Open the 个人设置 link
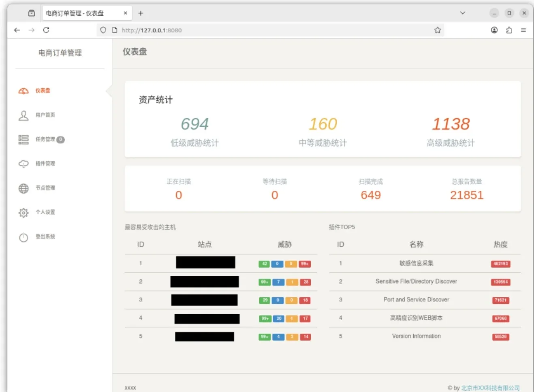Screen dimensions: 534x392 [x=45, y=212]
